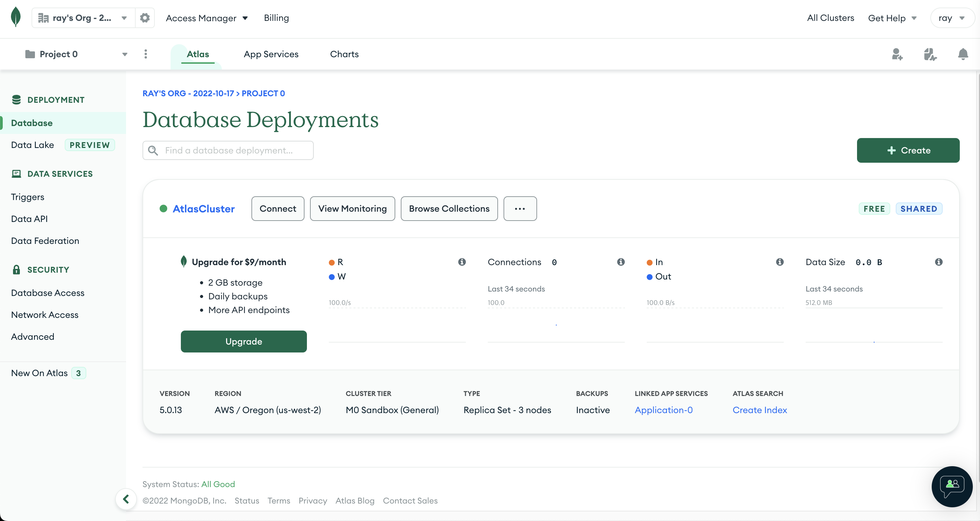Open the Atlas Blog footer link
The width and height of the screenshot is (980, 521).
[355, 501]
